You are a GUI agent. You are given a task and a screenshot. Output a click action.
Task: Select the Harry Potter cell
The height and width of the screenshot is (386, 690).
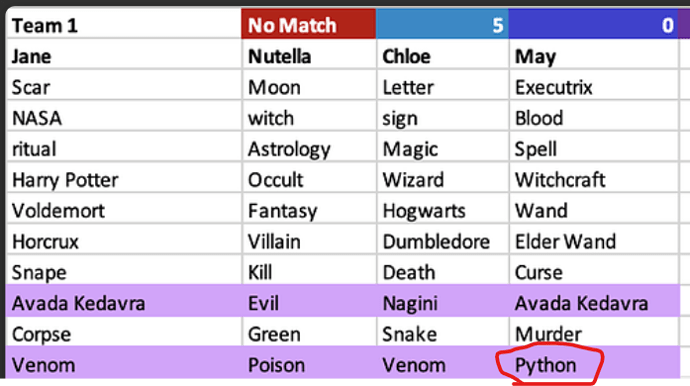(124, 177)
